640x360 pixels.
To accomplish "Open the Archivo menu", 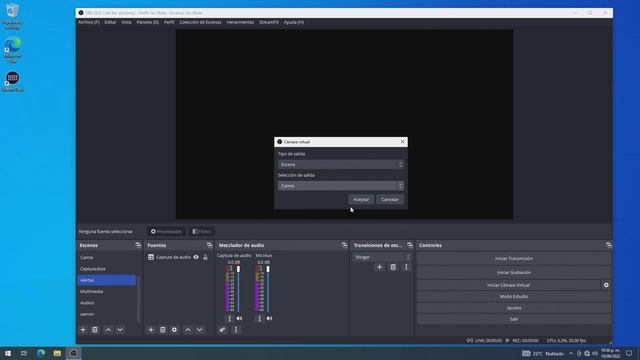I will (x=89, y=22).
